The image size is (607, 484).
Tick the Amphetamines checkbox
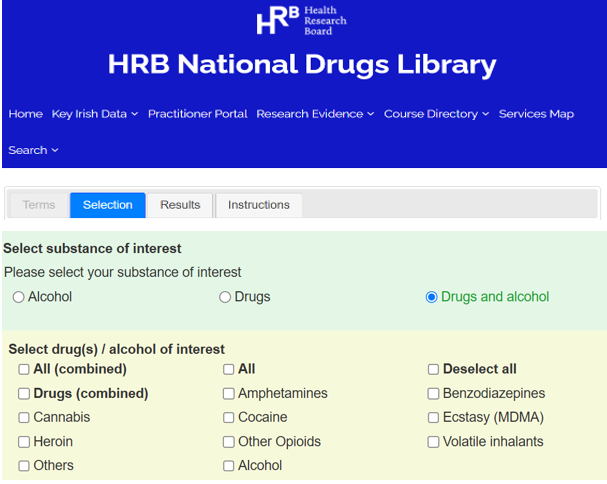coord(228,394)
